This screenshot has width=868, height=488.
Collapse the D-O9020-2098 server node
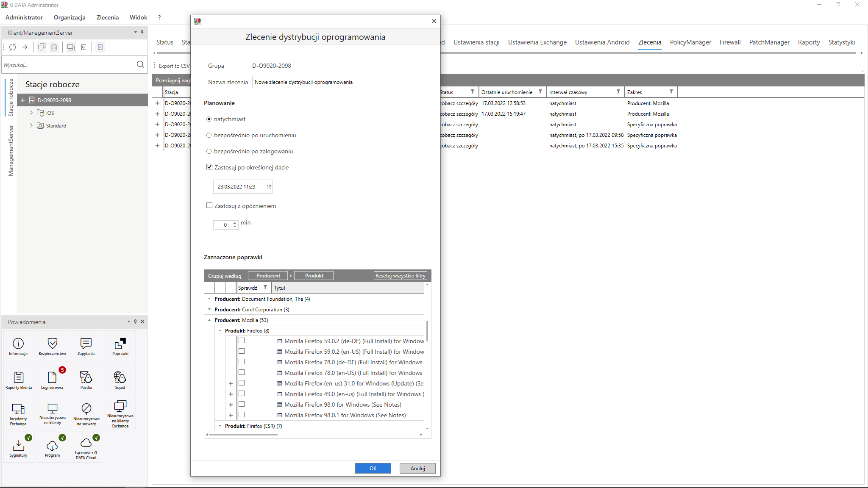23,100
